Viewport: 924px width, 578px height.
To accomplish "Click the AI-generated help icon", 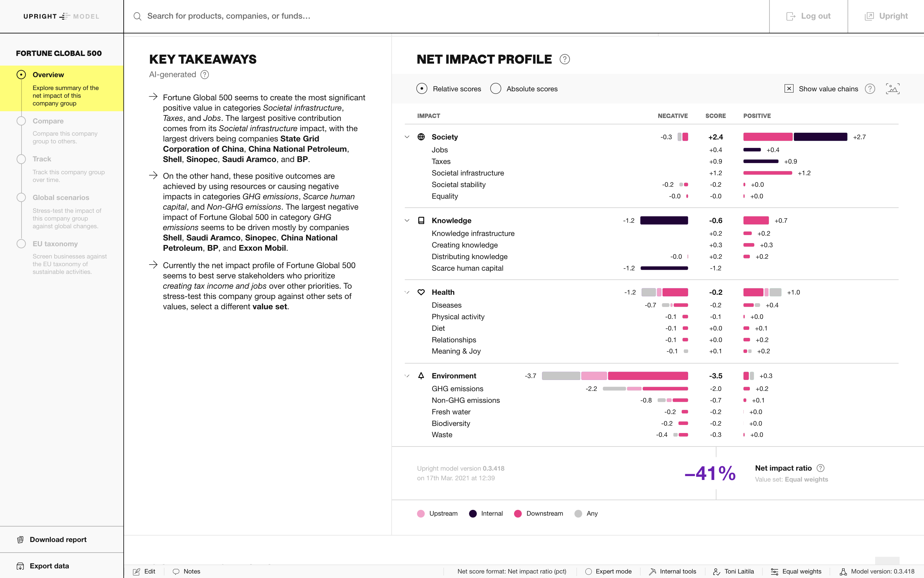I will pos(205,75).
